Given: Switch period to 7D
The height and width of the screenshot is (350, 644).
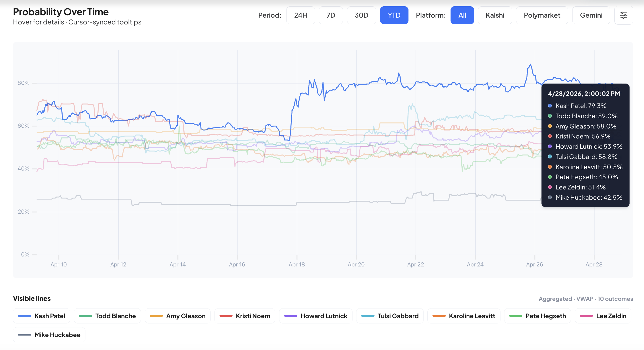Looking at the screenshot, I should (331, 15).
